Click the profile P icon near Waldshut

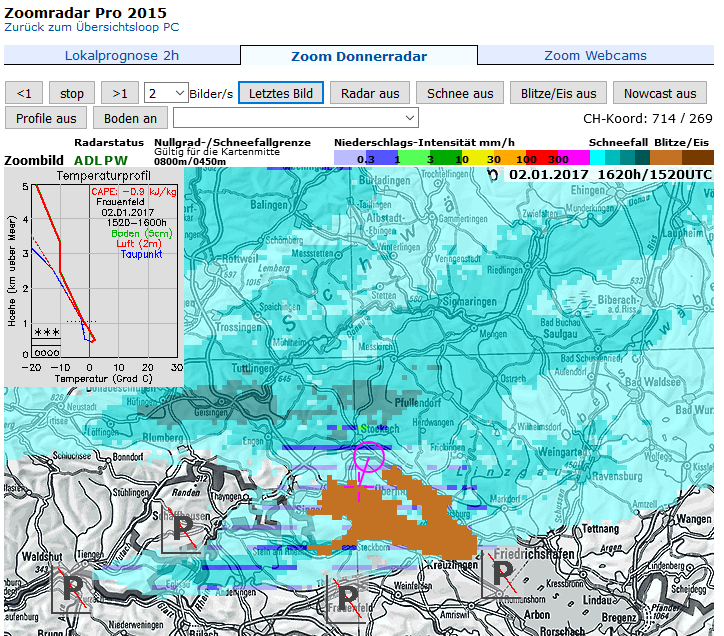click(x=72, y=587)
